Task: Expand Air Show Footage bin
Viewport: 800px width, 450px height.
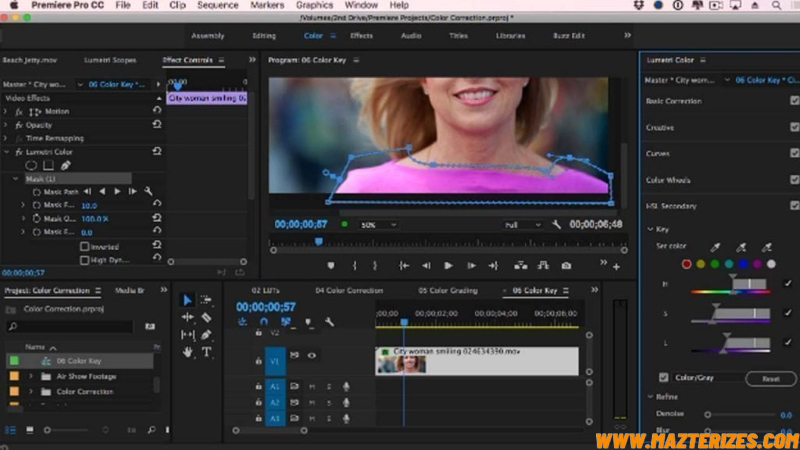Action: pos(31,377)
